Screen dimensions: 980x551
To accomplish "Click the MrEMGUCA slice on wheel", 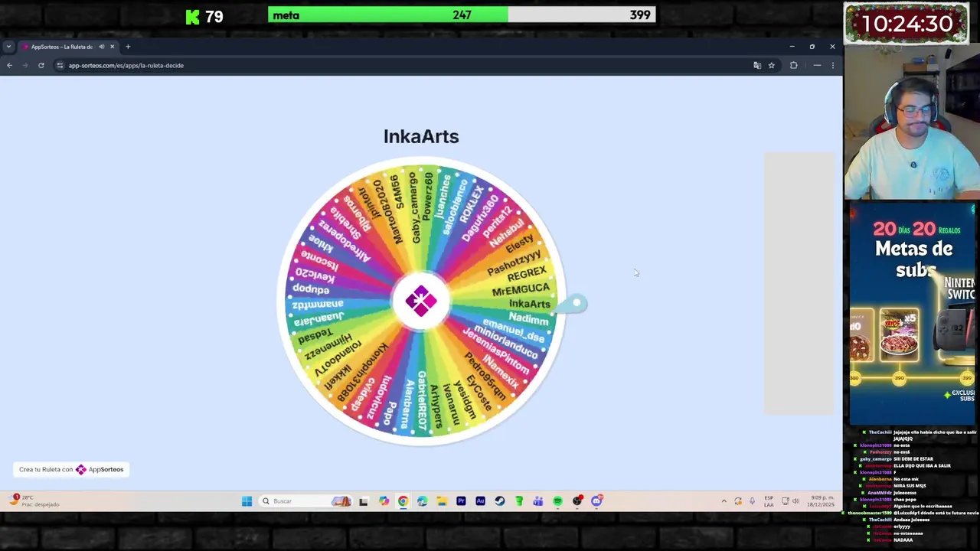I will [521, 289].
